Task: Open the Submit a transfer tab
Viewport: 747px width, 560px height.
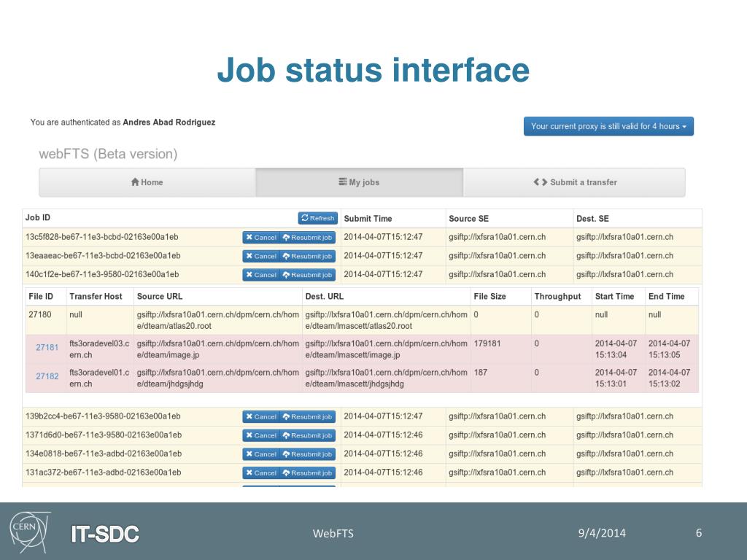Action: click(574, 182)
